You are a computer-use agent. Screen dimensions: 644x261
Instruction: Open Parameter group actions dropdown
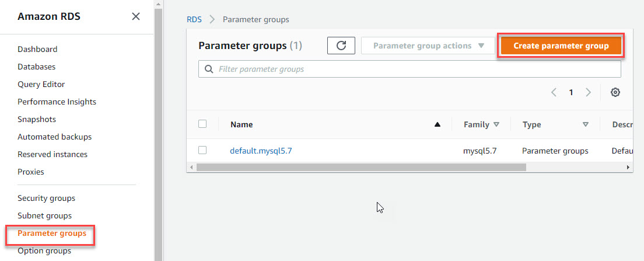[428, 46]
